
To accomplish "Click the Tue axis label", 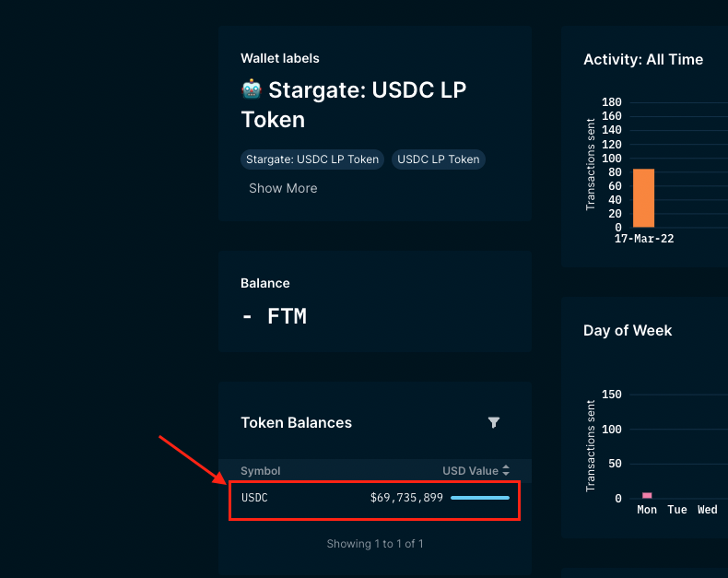I will (x=677, y=510).
